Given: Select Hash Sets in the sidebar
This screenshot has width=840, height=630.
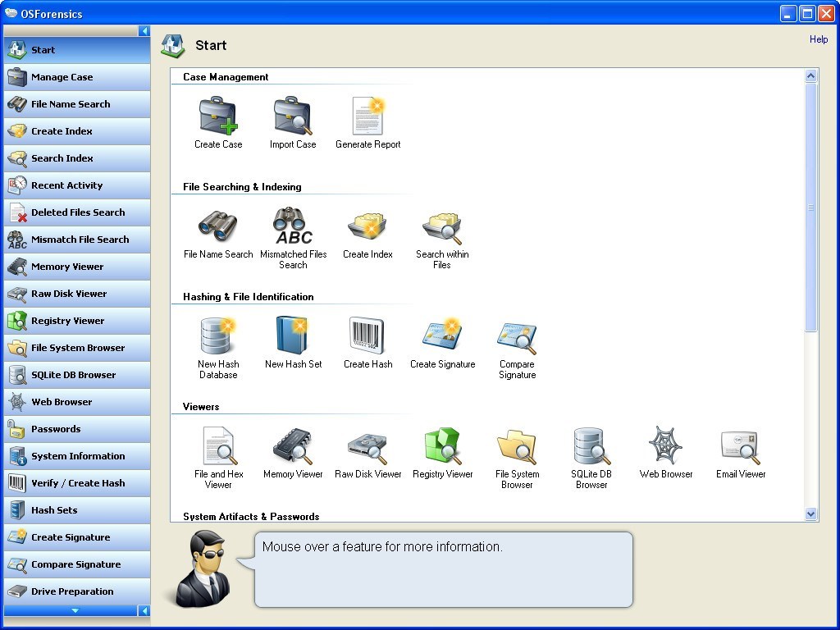Looking at the screenshot, I should pyautogui.click(x=76, y=510).
